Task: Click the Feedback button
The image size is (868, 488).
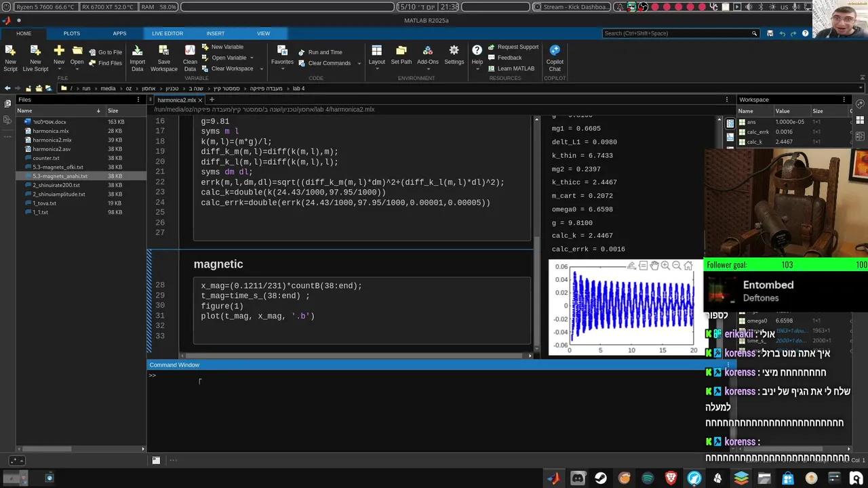Action: [505, 58]
